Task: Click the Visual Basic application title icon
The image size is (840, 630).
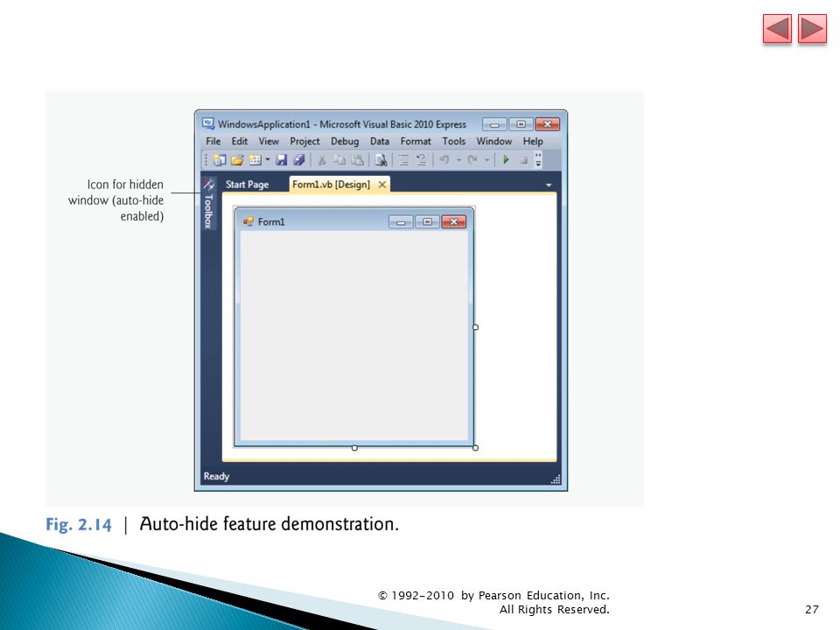Action: [x=208, y=123]
